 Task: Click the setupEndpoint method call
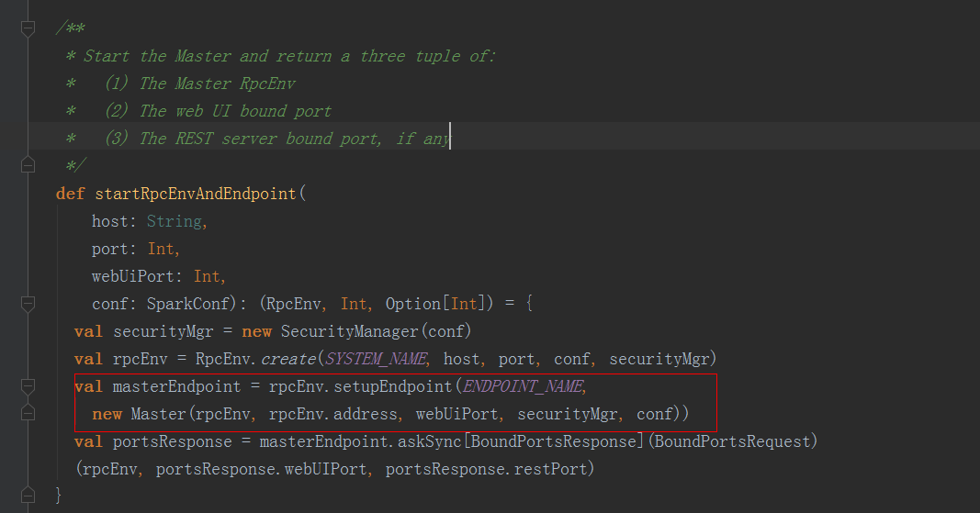click(392, 386)
